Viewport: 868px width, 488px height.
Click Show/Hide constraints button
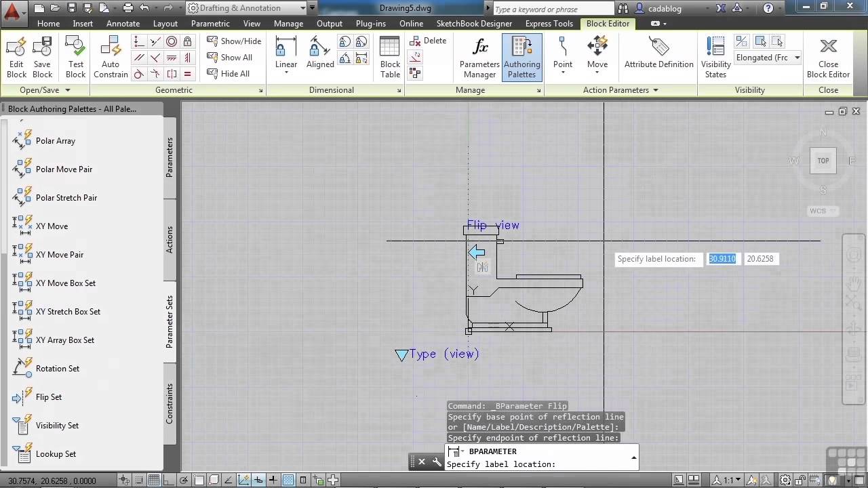coord(234,41)
